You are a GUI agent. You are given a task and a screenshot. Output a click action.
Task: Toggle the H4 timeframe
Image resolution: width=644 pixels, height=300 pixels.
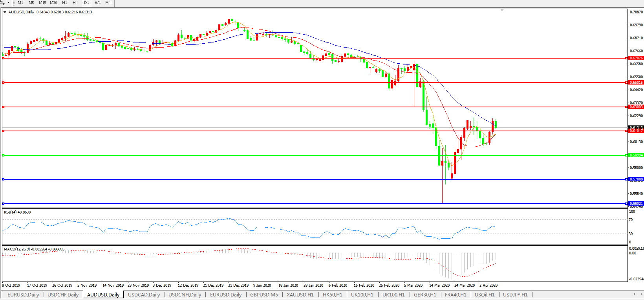(75, 3)
